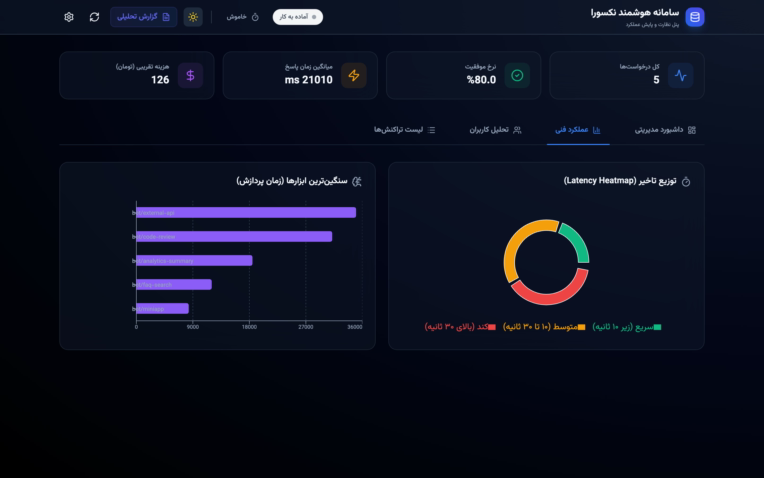Toggle the کند red legend swatch
Image resolution: width=764 pixels, height=478 pixels.
(492, 327)
